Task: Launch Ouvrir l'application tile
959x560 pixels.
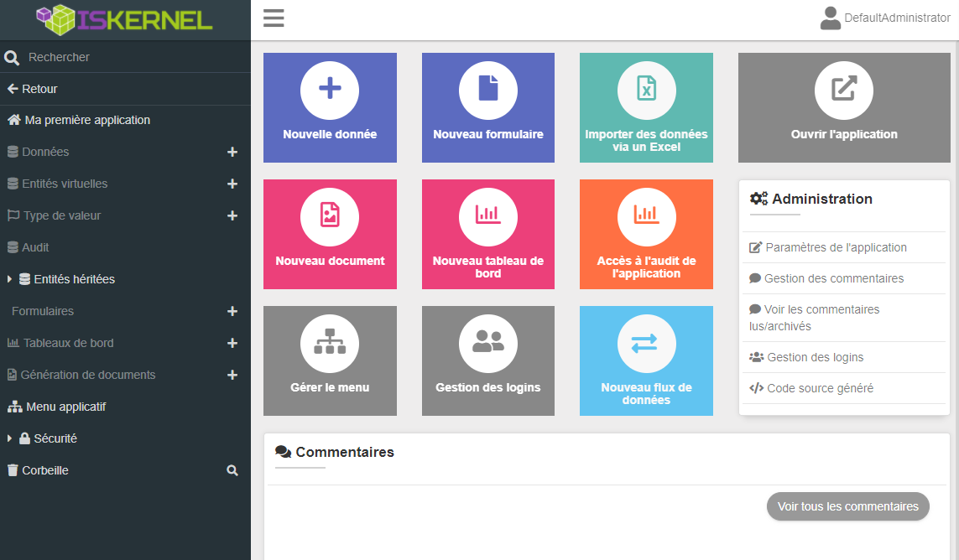Action: click(x=843, y=106)
